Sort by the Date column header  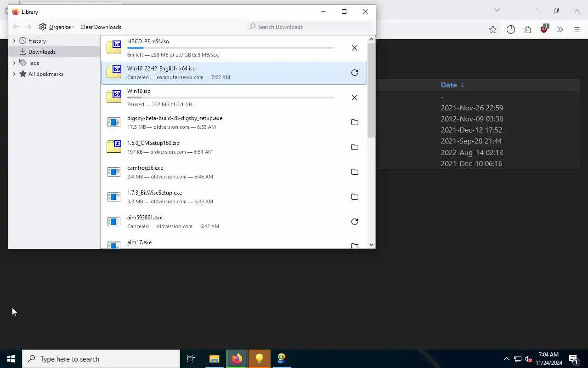coord(452,85)
